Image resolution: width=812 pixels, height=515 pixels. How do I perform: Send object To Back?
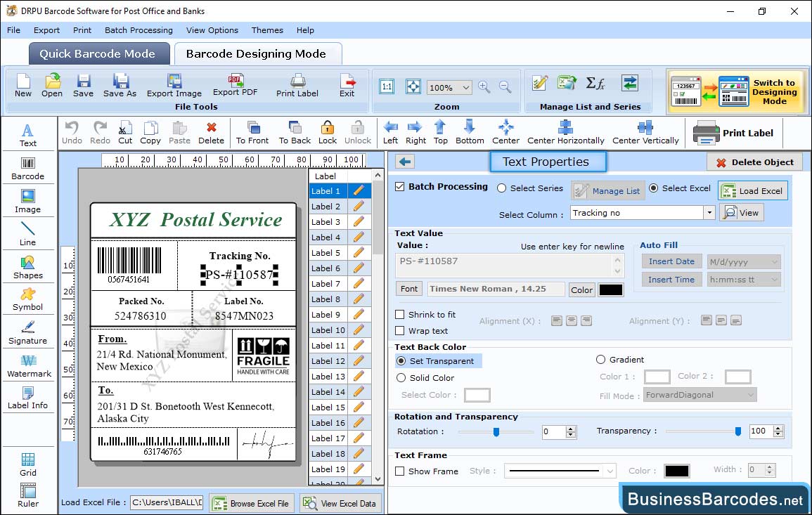(x=295, y=133)
